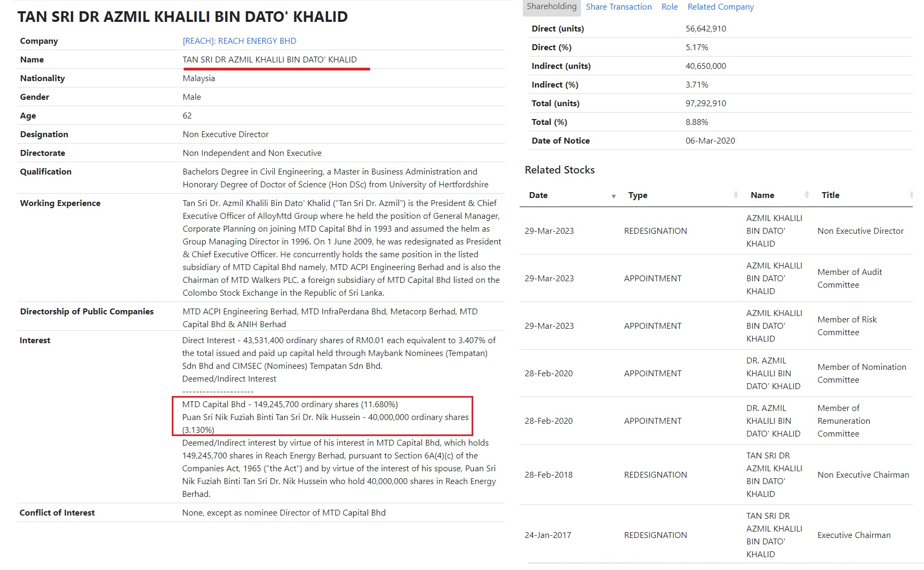924x570 pixels.
Task: Click the Type column header
Action: 638,195
